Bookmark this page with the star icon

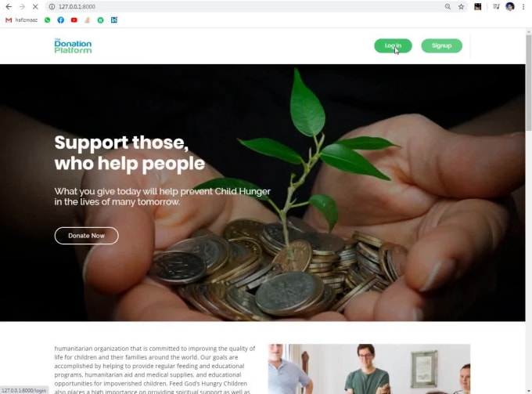tap(461, 6)
